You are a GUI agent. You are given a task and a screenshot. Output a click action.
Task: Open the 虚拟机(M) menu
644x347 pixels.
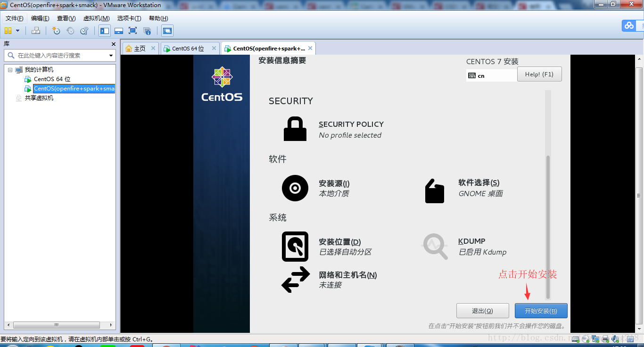coord(96,18)
